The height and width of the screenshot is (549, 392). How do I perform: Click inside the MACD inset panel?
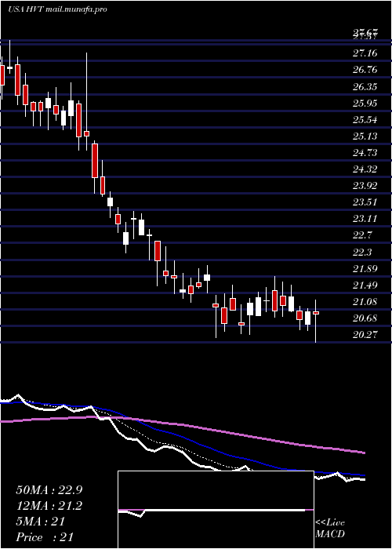pos(216,510)
